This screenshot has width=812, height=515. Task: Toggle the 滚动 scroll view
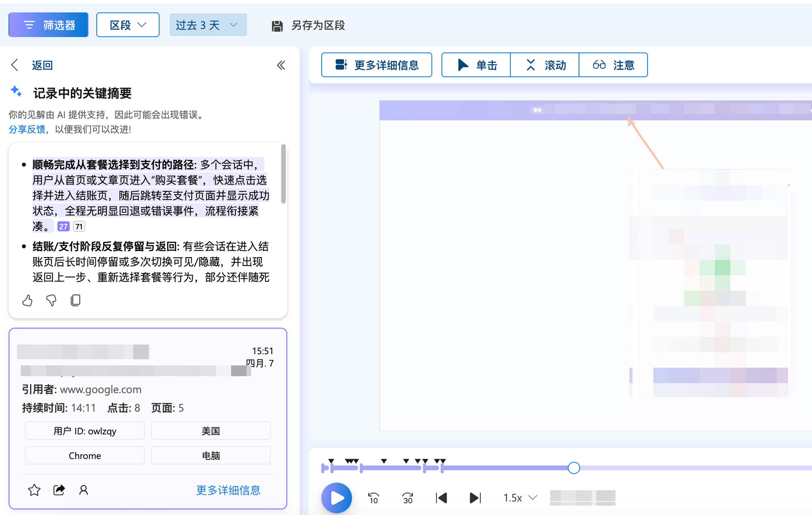(x=544, y=65)
